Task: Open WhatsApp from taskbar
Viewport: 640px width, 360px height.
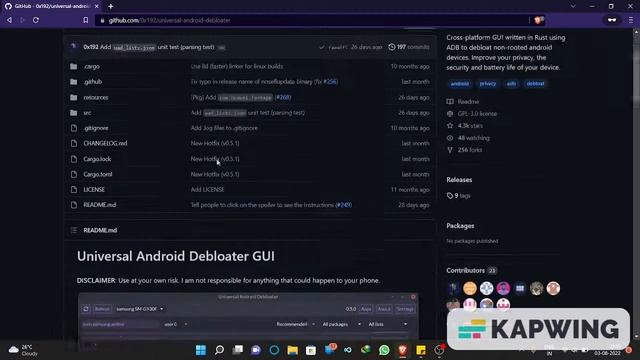Action: tap(384, 350)
